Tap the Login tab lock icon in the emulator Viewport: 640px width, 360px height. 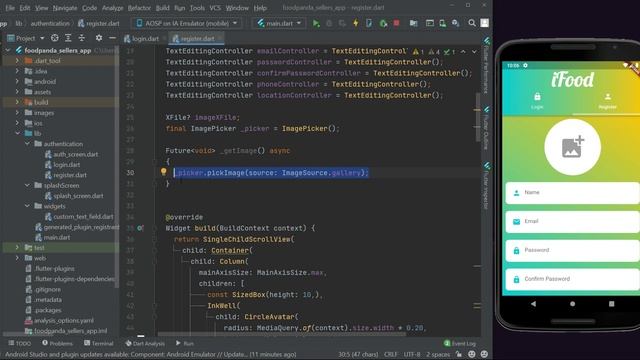click(x=537, y=97)
